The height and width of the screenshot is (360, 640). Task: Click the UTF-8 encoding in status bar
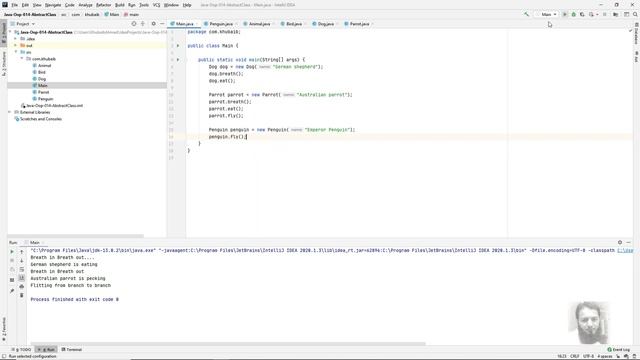point(589,356)
